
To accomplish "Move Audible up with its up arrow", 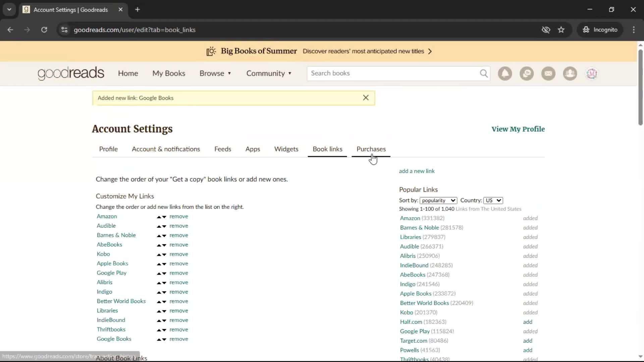I will (x=159, y=227).
